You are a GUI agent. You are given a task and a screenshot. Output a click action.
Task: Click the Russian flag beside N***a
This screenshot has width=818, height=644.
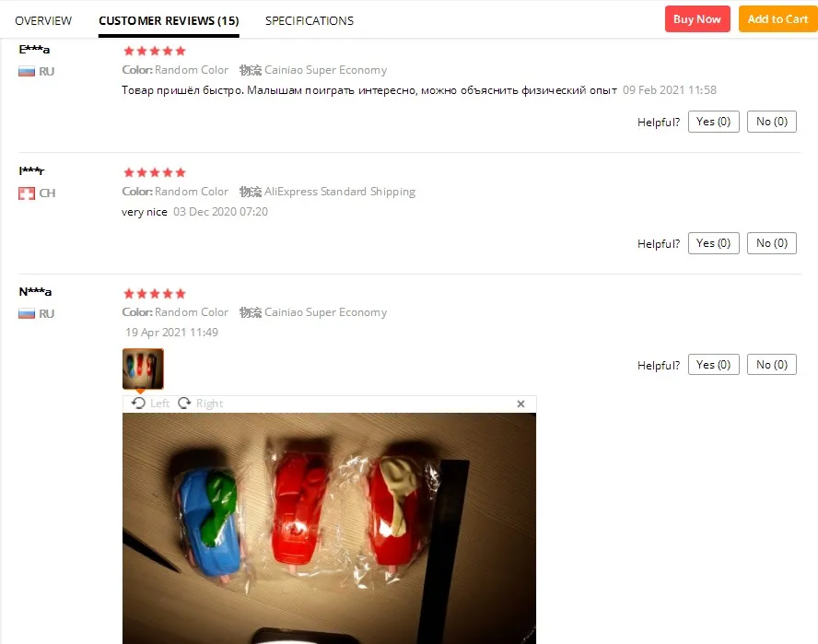point(27,313)
